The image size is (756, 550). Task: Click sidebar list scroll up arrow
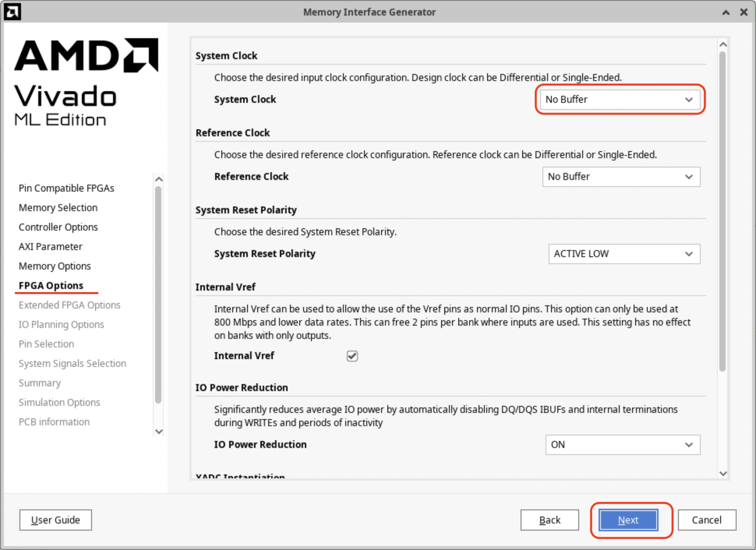[159, 180]
